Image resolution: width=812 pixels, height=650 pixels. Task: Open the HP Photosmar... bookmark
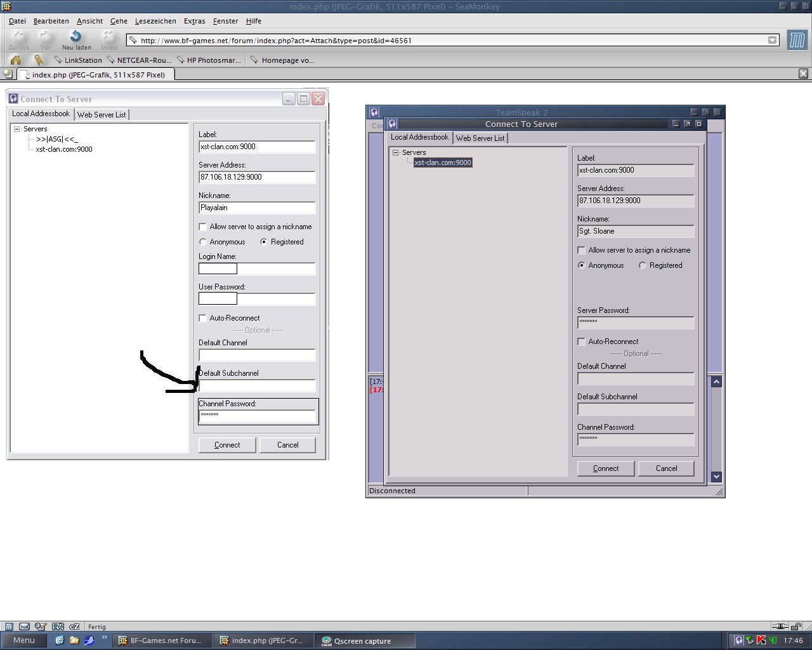[x=209, y=60]
